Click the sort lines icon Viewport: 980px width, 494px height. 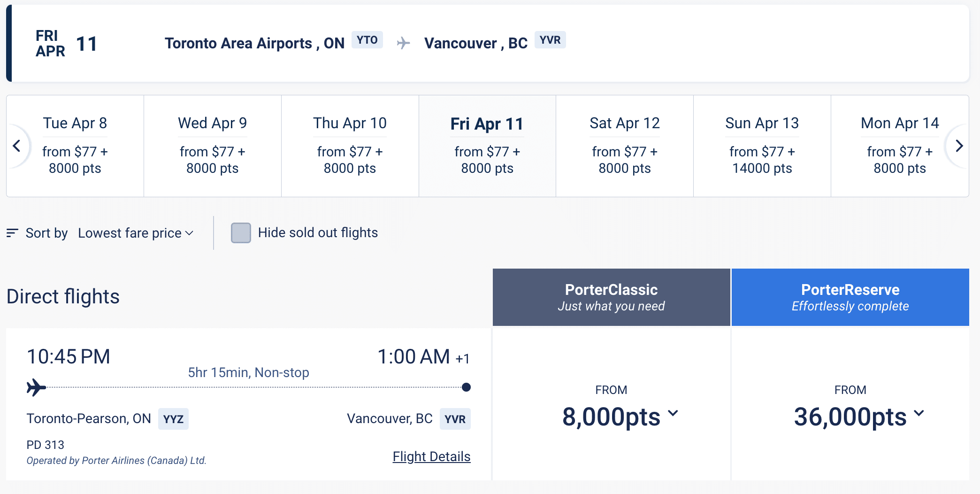12,233
